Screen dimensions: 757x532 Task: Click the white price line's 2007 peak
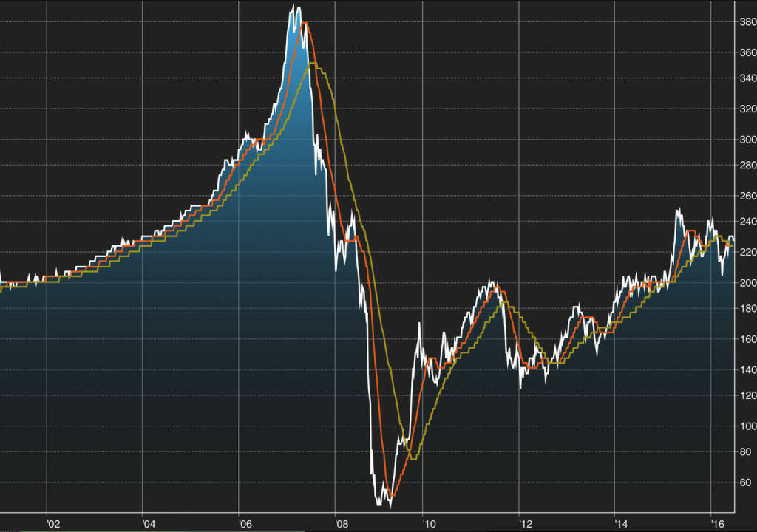click(x=294, y=7)
